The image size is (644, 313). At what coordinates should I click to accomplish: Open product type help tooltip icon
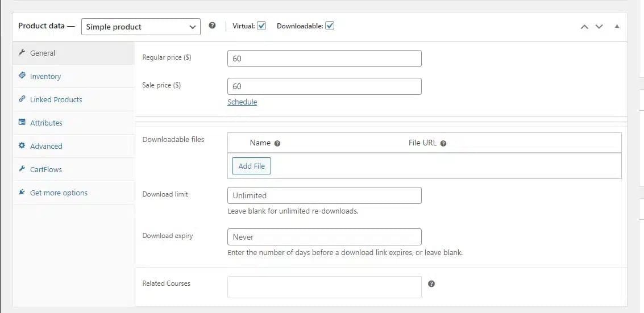tap(212, 26)
